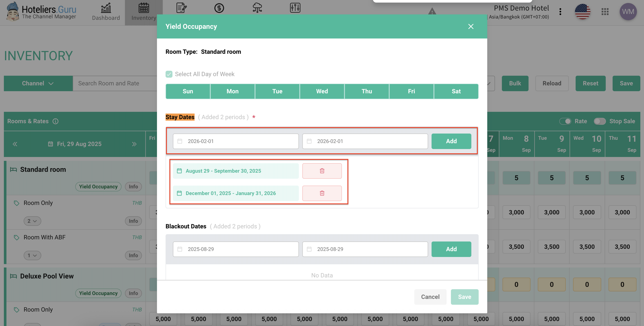Click the dollar sign rates icon
The height and width of the screenshot is (326, 644).
pyautogui.click(x=219, y=8)
